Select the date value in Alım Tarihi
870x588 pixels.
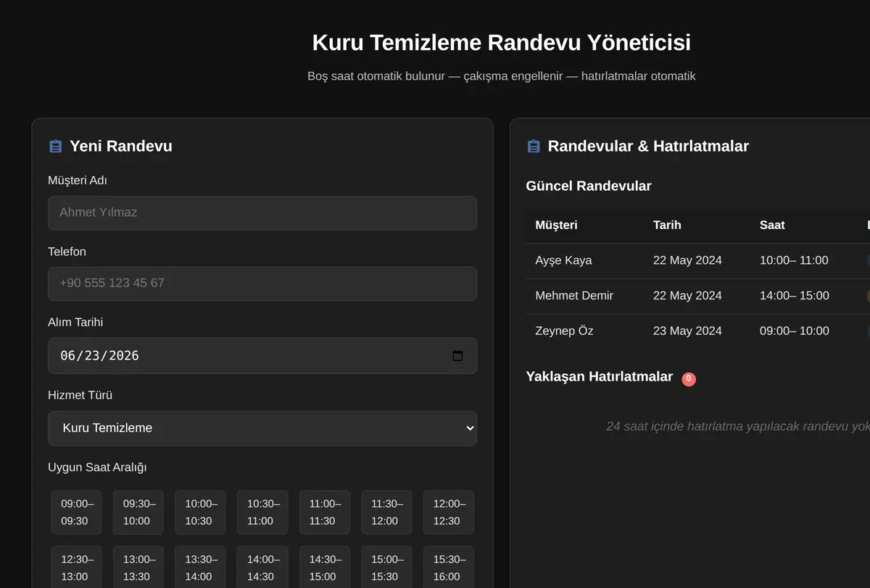click(x=99, y=356)
